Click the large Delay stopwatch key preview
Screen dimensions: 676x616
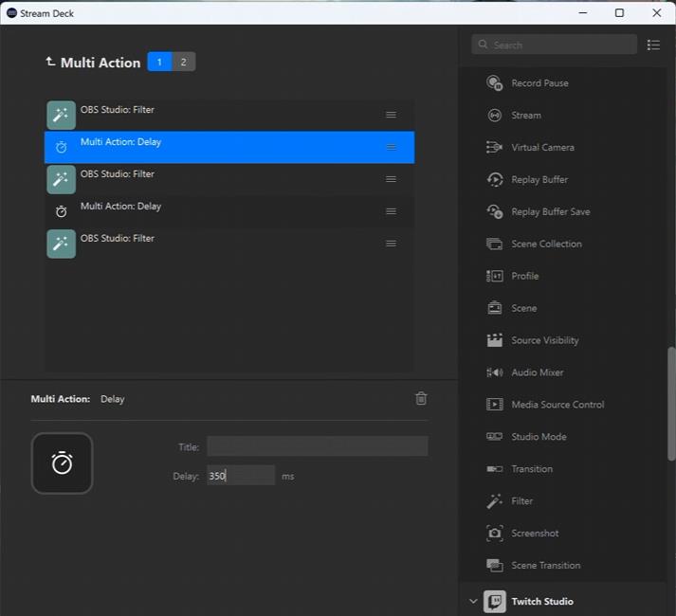click(x=62, y=463)
